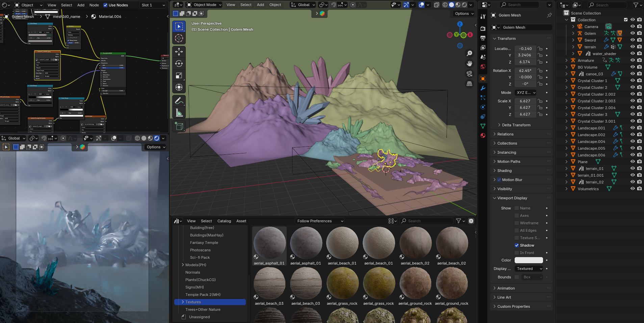Select the Cursor tool in viewport toolbar
Screen dimensions: 644x323
[x=179, y=38]
